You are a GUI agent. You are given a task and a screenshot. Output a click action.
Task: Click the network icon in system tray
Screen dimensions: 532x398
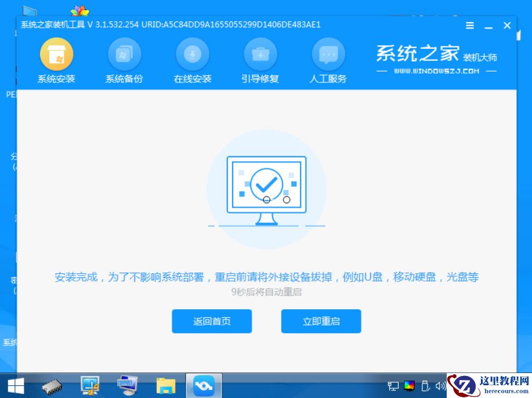click(x=393, y=385)
